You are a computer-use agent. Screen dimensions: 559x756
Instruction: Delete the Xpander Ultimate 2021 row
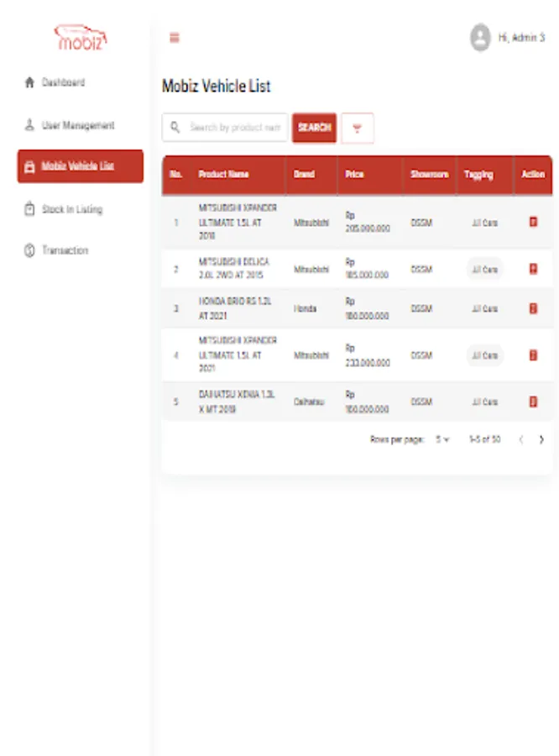pos(533,354)
